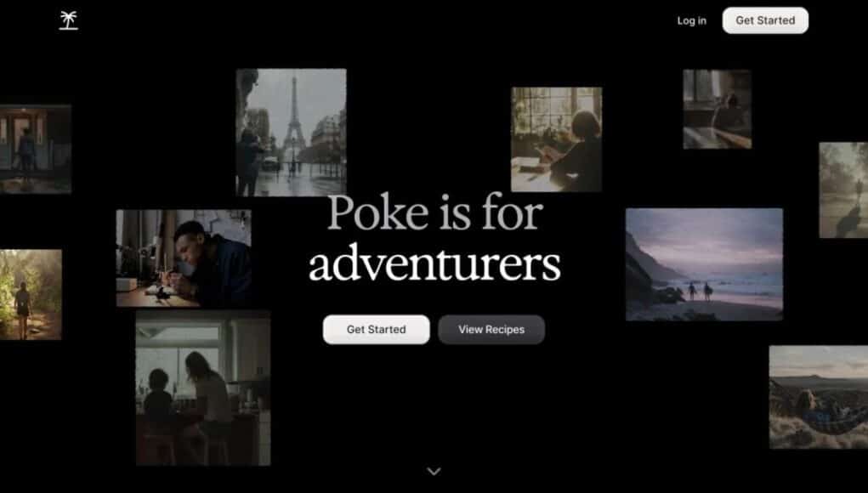Select the hammock landscape photo
868x493 pixels.
[818, 396]
